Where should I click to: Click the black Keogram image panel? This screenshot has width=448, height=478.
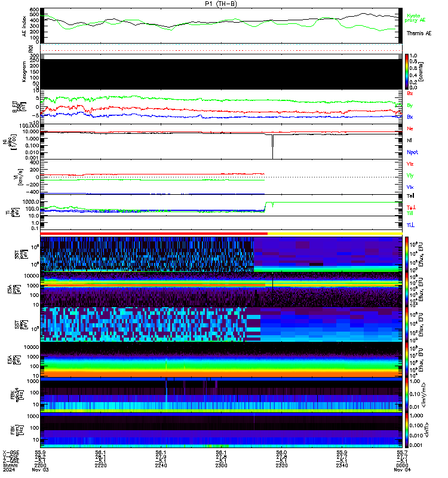pos(221,74)
